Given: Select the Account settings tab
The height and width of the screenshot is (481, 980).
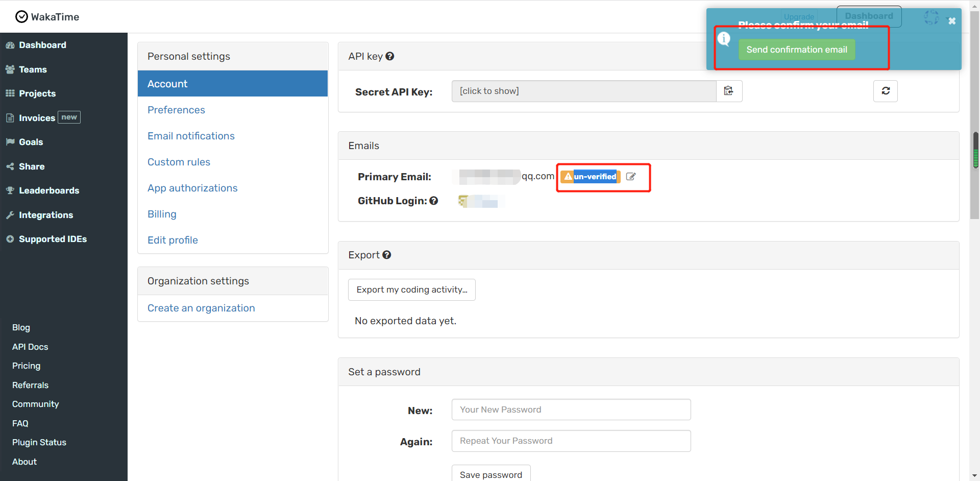Looking at the screenshot, I should pos(233,84).
